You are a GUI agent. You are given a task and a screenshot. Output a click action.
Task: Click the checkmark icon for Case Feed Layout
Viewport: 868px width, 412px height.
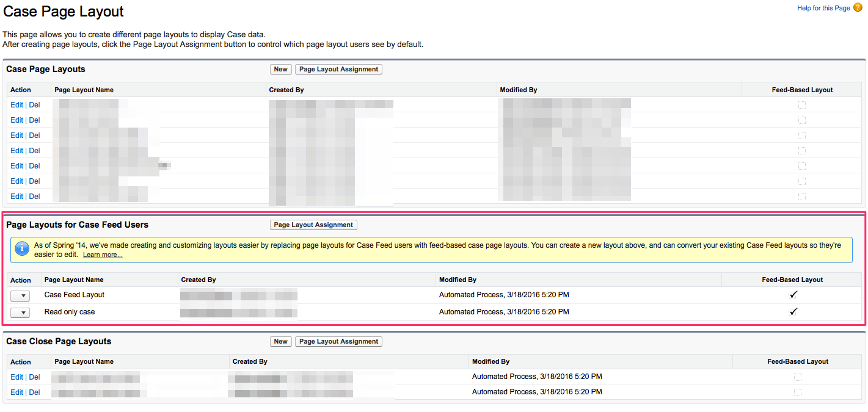[793, 295]
